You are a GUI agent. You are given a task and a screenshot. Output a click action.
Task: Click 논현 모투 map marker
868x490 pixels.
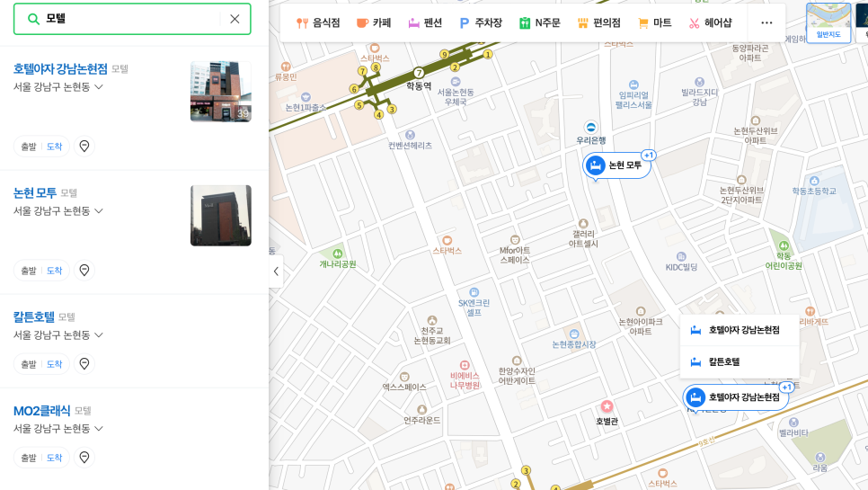click(616, 165)
